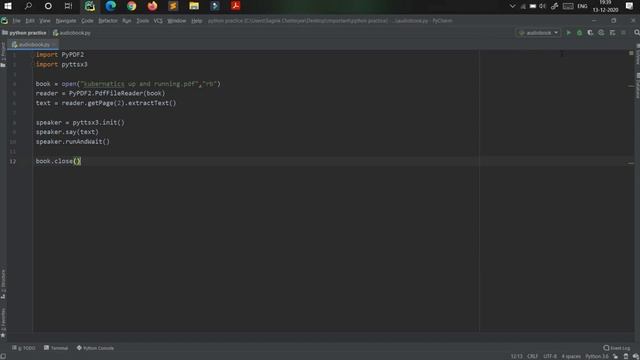The height and width of the screenshot is (360, 640).
Task: Open the TODO tool window
Action: (24, 348)
